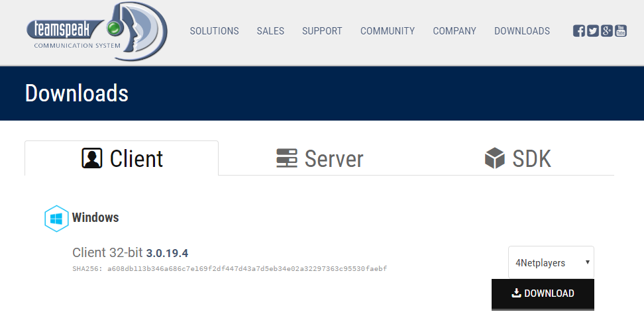Viewport: 644px width, 320px height.
Task: Open the Solutions menu
Action: [214, 31]
